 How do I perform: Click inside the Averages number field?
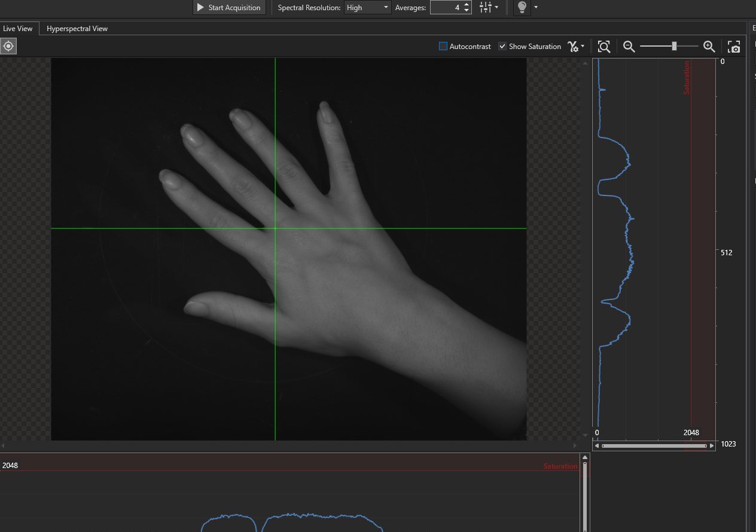pos(446,8)
